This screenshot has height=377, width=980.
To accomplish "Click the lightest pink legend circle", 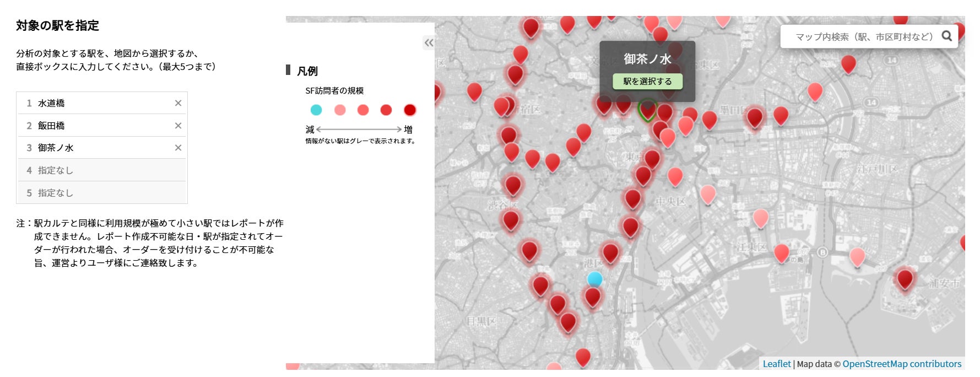I will (340, 110).
